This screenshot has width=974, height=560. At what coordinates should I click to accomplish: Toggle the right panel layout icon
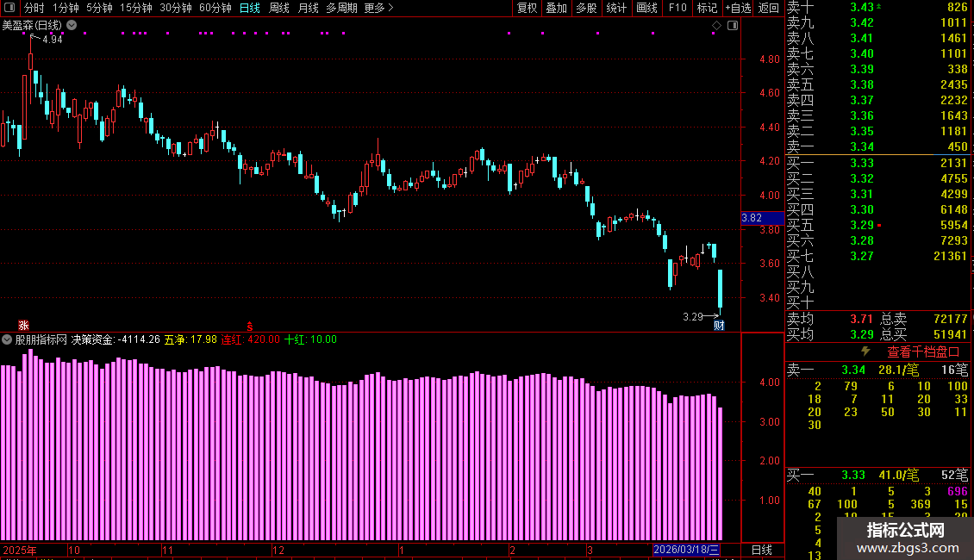click(x=733, y=26)
